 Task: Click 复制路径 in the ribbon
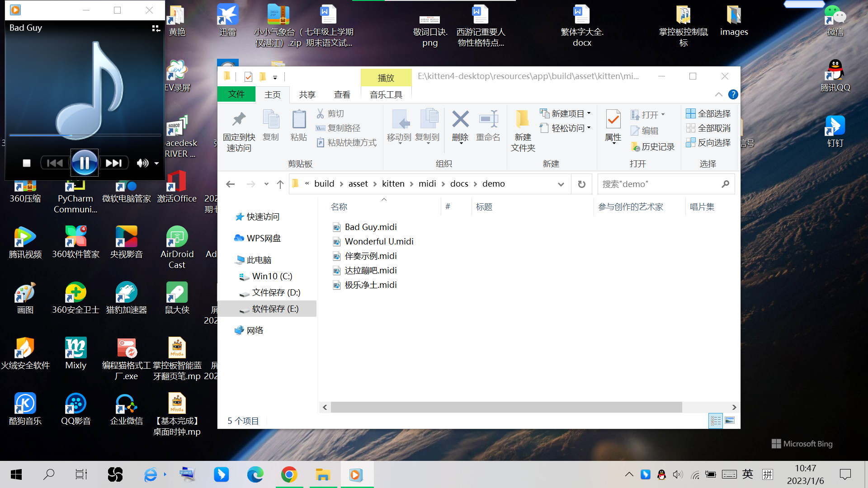pyautogui.click(x=338, y=128)
